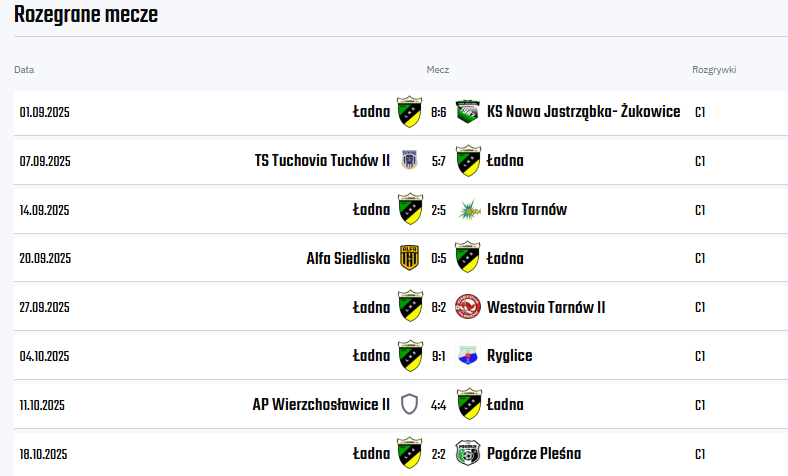The height and width of the screenshot is (476, 788).
Task: Click the 4:4 score on 11.10.2025
Action: (438, 405)
